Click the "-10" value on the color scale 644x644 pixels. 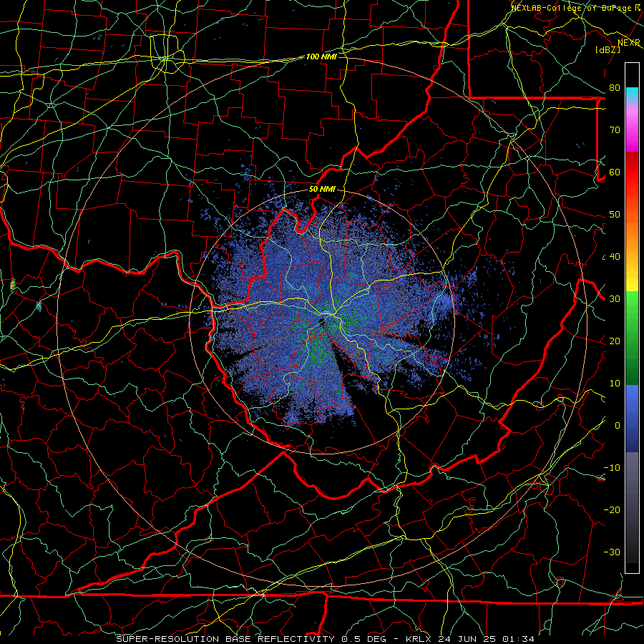pos(612,468)
